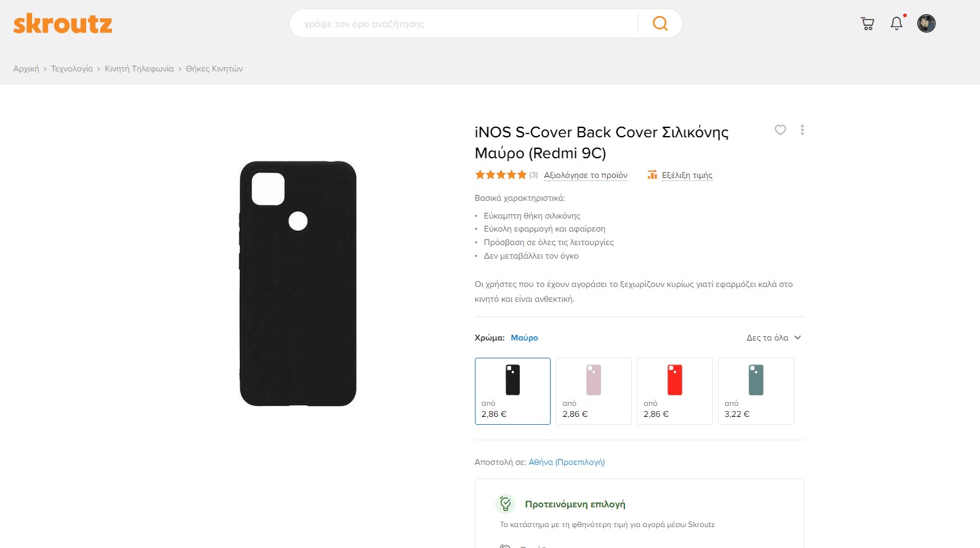Open 'Θήκες Κινητών' breadcrumb category

point(214,68)
